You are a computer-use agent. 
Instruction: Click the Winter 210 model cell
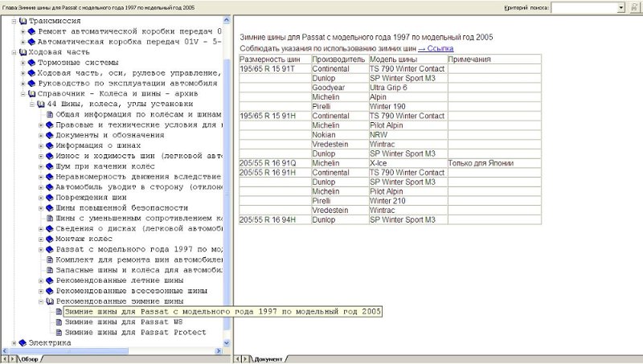point(408,201)
